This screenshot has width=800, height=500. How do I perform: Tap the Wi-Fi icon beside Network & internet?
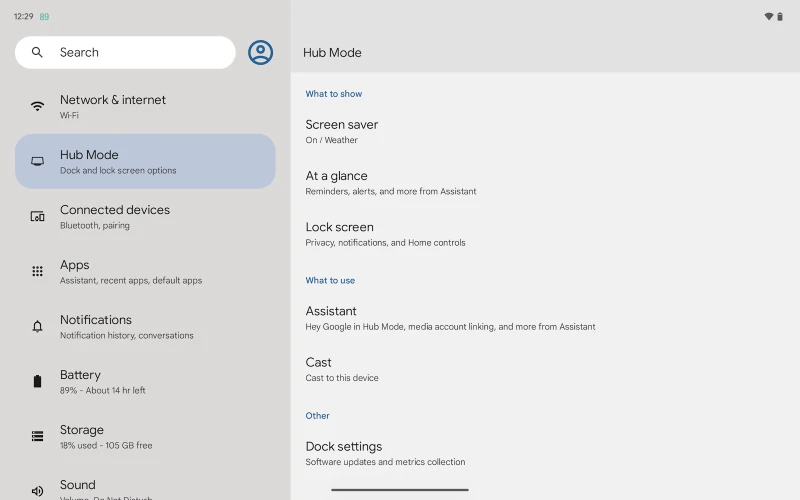tap(37, 106)
